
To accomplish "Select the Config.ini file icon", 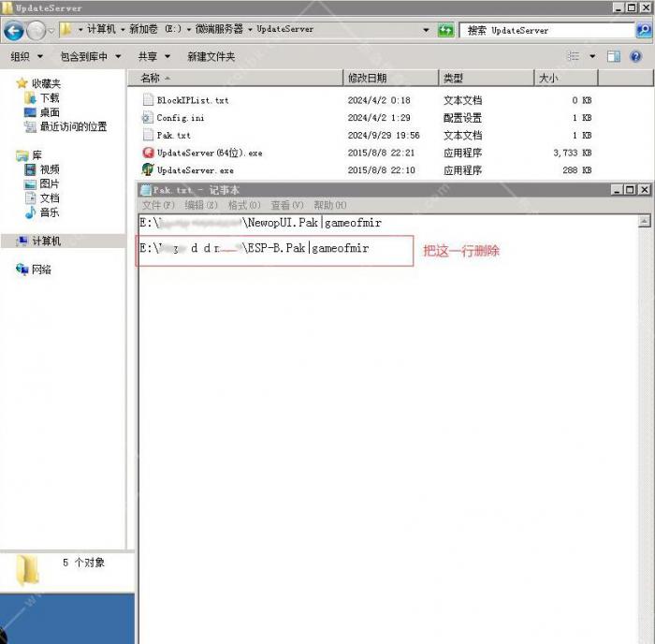I will point(148,118).
